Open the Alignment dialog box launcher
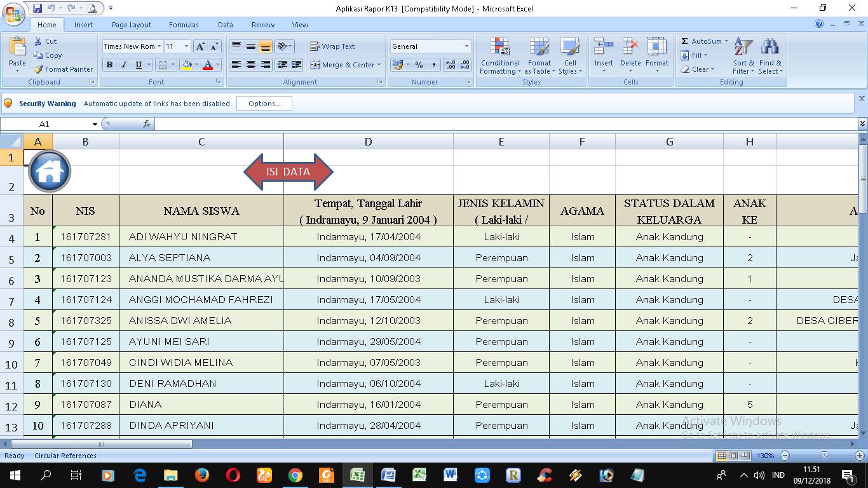The image size is (868, 488). pos(380,82)
